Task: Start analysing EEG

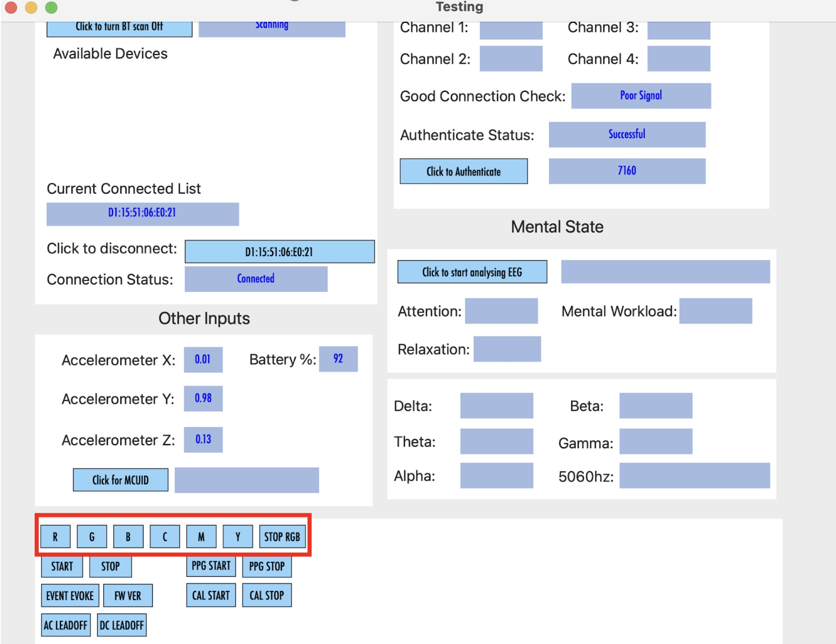Action: [x=472, y=272]
